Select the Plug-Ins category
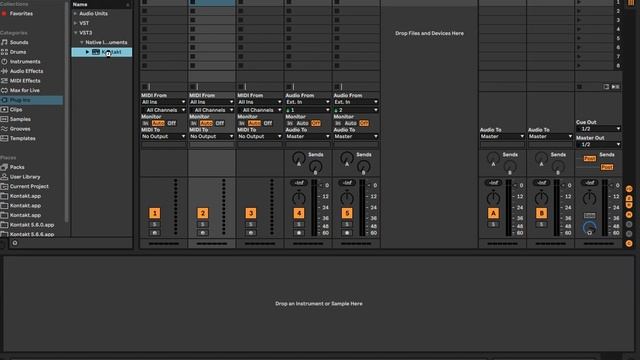This screenshot has width=640, height=360. (x=31, y=100)
